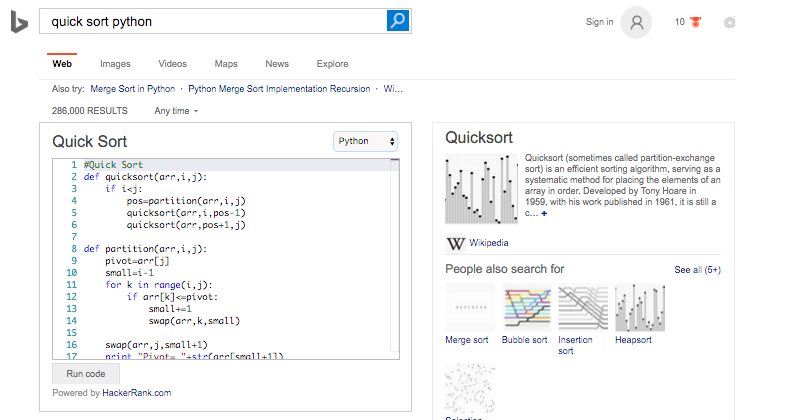Expand the Python language dropdown
The width and height of the screenshot is (787, 420).
[x=365, y=141]
